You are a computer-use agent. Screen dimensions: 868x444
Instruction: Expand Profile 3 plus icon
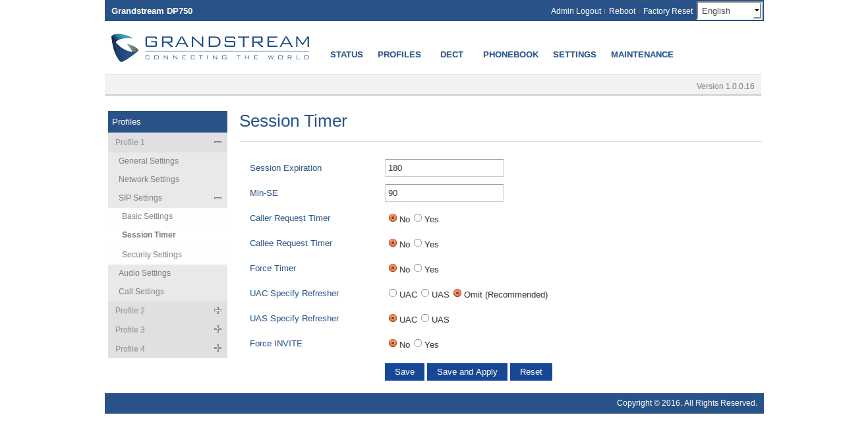tap(217, 329)
